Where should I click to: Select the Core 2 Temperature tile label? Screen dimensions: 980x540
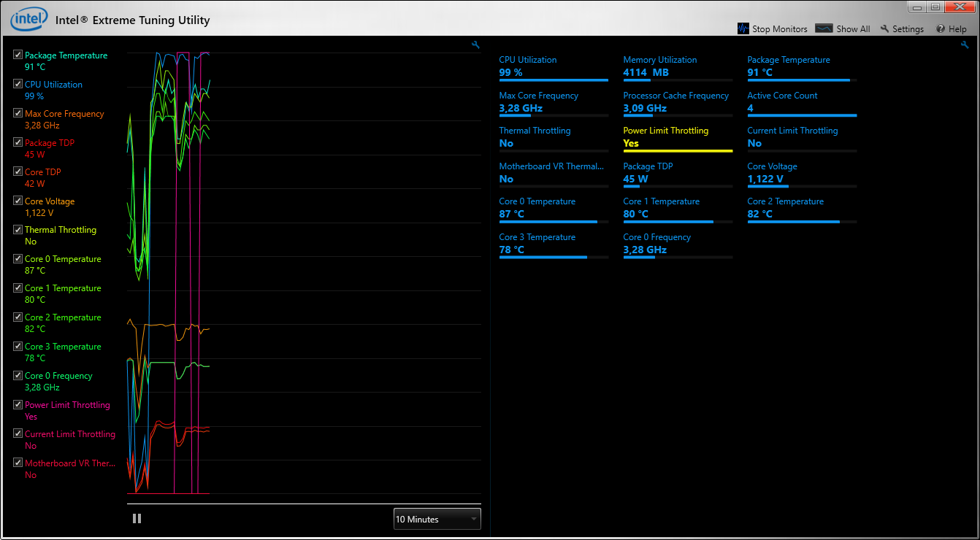point(785,201)
